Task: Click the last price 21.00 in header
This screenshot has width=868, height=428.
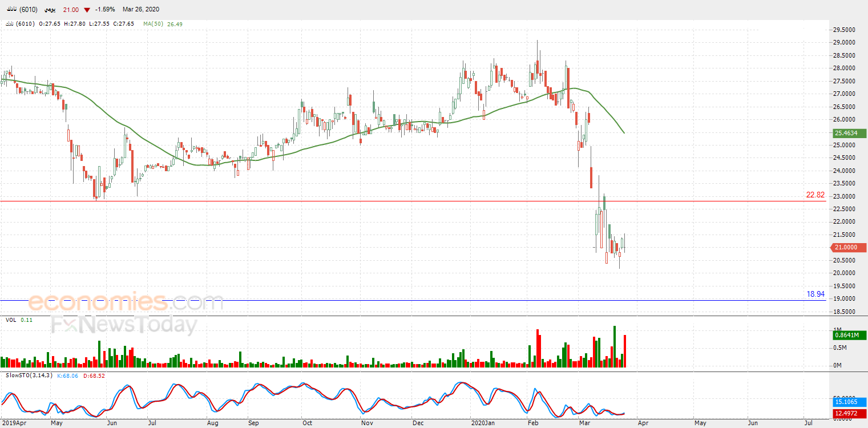Action: [x=71, y=10]
